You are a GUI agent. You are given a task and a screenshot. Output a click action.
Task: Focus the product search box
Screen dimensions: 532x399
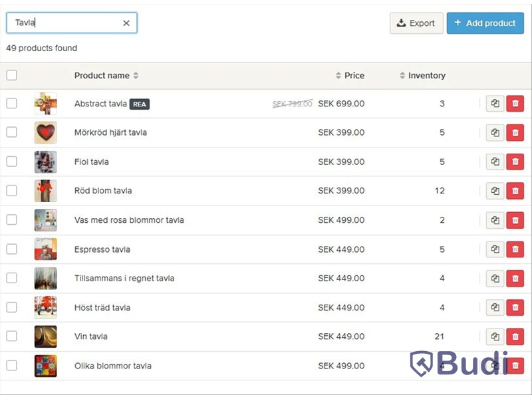click(65, 23)
